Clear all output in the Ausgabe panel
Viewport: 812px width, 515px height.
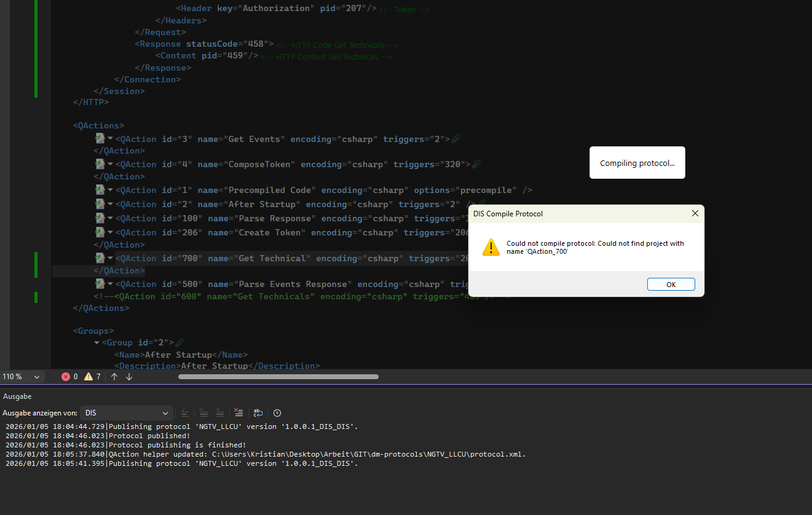pyautogui.click(x=239, y=413)
